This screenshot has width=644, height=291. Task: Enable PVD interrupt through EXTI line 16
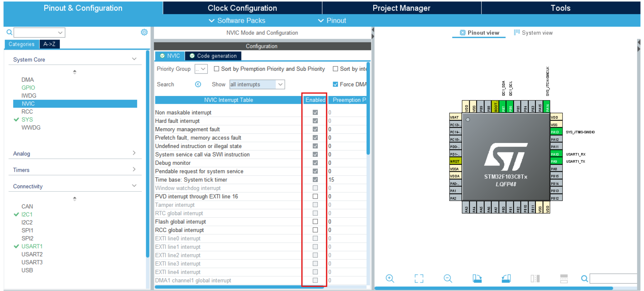click(x=315, y=196)
